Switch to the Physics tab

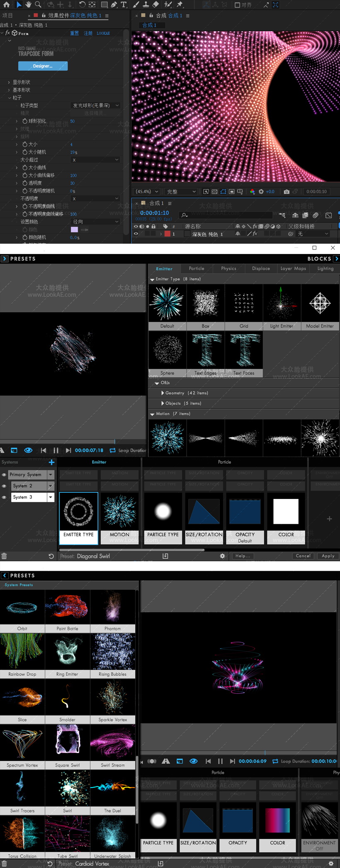point(228,269)
